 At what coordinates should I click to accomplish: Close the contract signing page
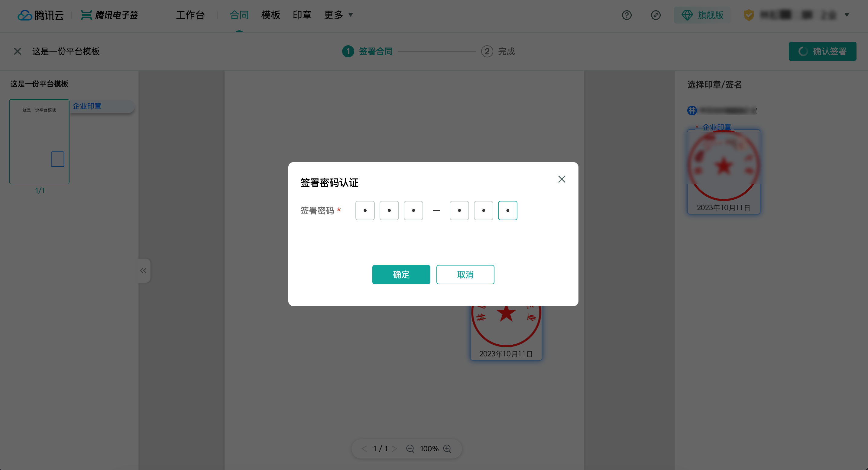click(x=18, y=51)
